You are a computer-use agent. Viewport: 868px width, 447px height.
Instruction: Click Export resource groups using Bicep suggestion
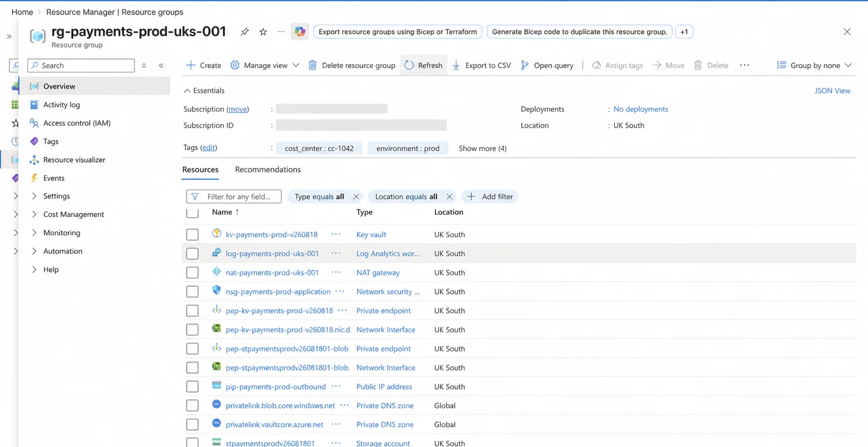(398, 32)
